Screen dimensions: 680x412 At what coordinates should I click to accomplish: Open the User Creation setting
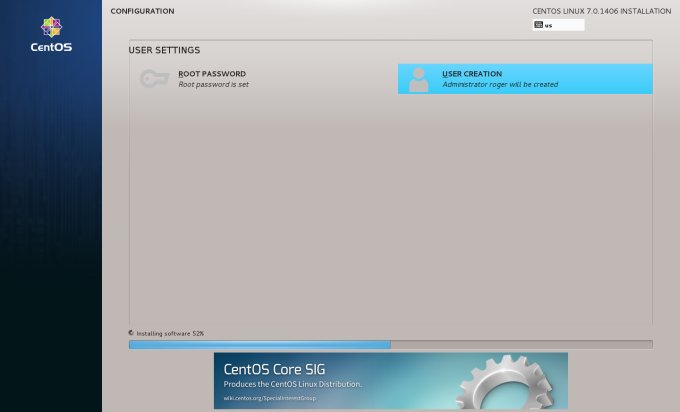[525, 79]
